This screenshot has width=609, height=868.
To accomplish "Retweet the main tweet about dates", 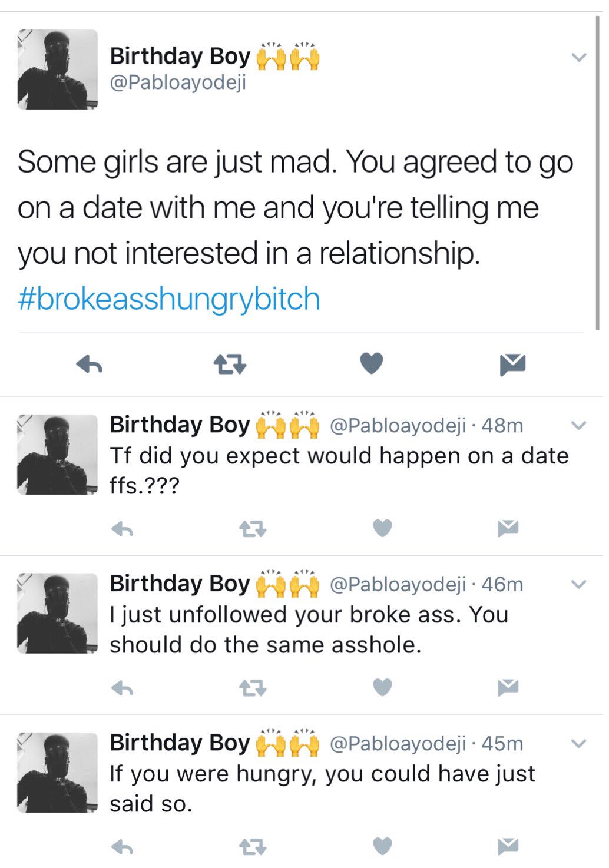I will click(x=230, y=365).
